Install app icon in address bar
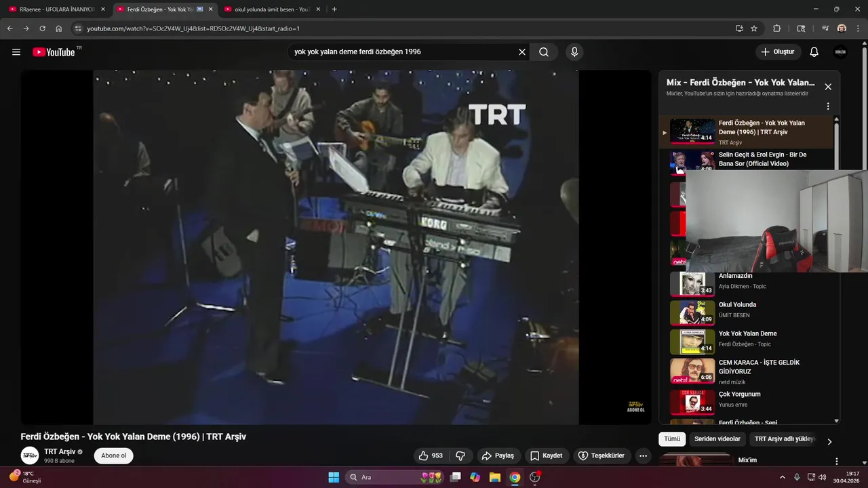The height and width of the screenshot is (488, 868). [x=739, y=28]
